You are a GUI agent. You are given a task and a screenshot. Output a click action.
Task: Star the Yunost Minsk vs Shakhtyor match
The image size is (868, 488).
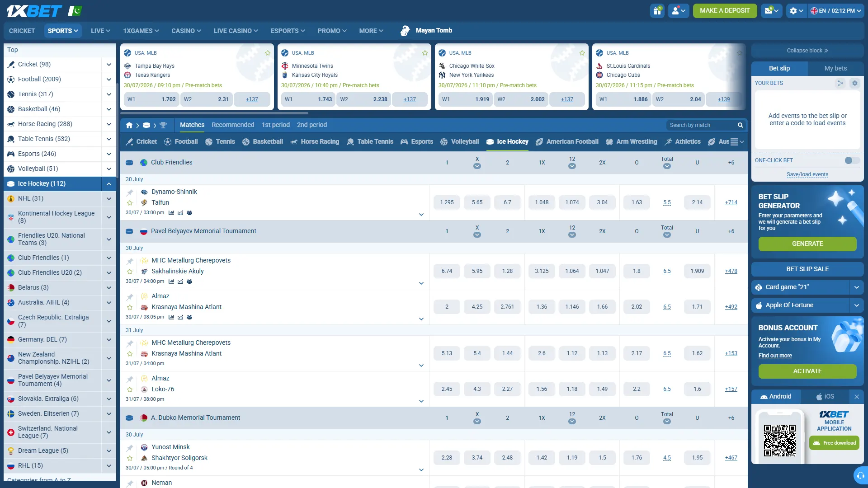point(130,458)
